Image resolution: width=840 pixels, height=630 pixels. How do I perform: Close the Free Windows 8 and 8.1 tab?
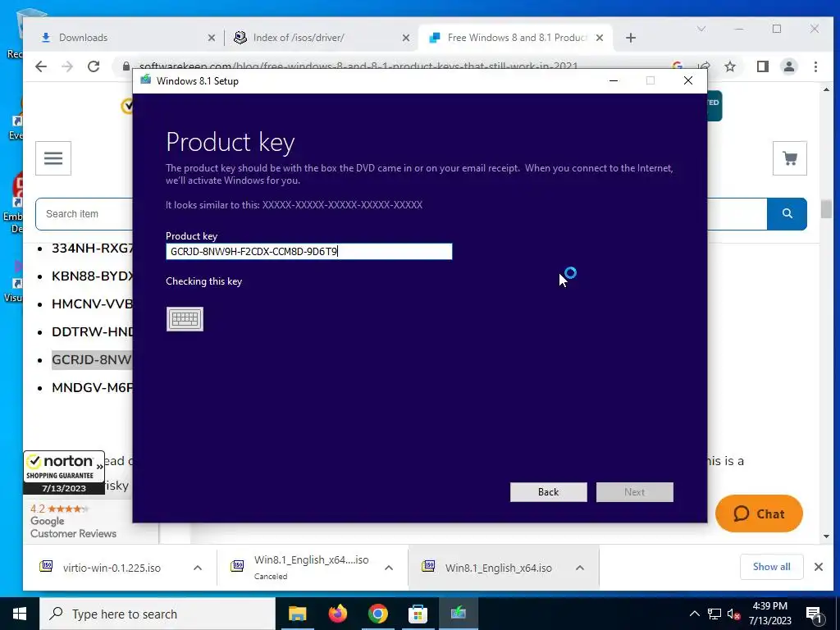point(600,38)
